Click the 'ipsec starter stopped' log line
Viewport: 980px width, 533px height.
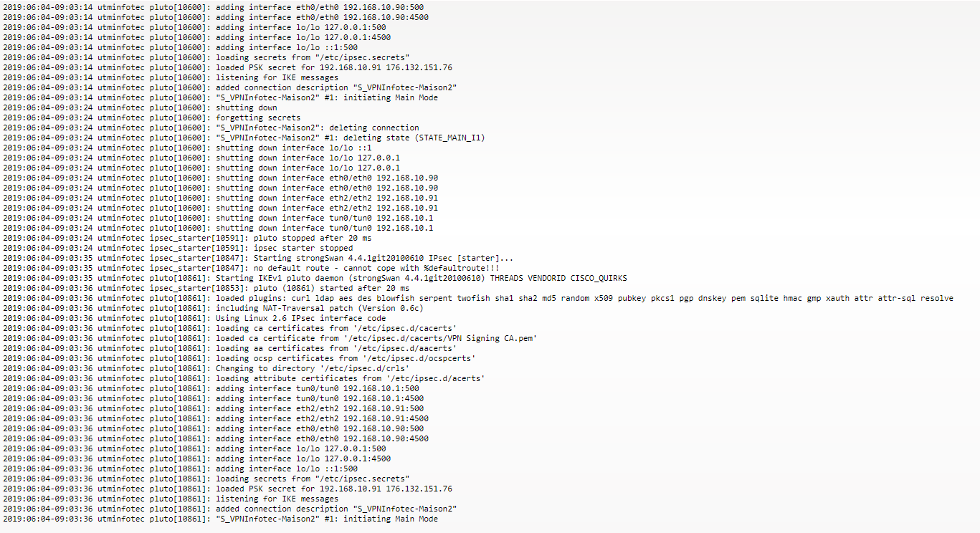coord(178,248)
